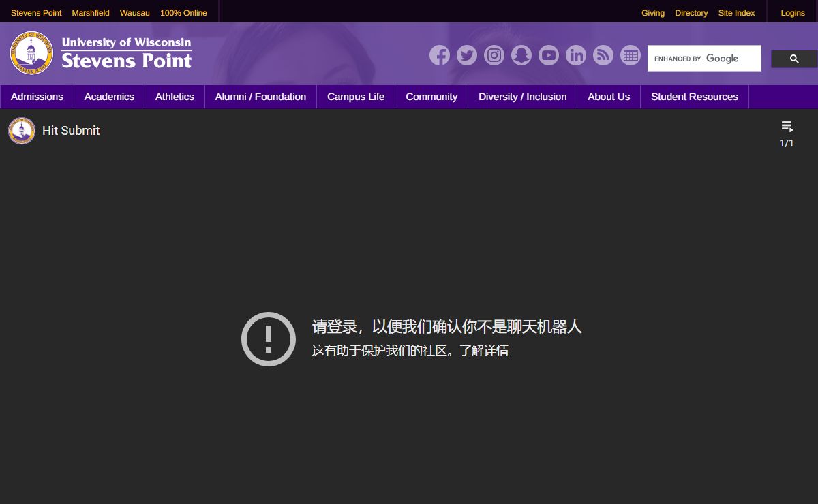Open the YouTube social icon
Image resolution: width=818 pixels, height=504 pixels.
(x=549, y=55)
